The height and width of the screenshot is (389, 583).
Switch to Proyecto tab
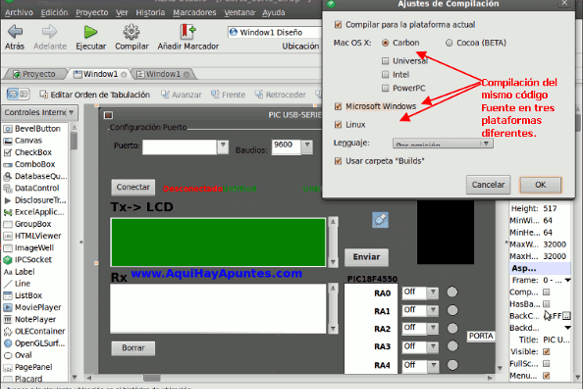[35, 74]
